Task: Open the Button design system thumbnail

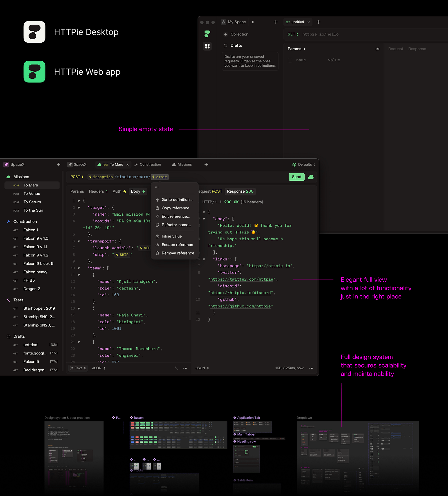Action: (178, 435)
